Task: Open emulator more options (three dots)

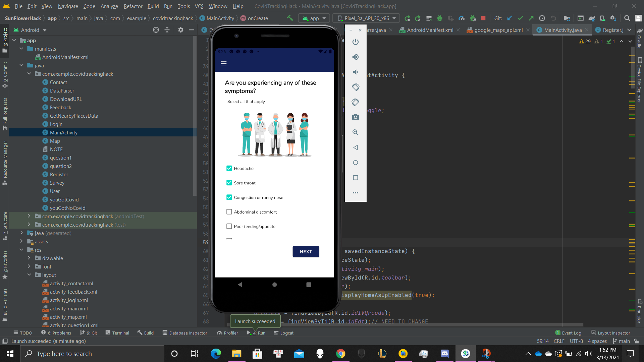Action: click(356, 193)
